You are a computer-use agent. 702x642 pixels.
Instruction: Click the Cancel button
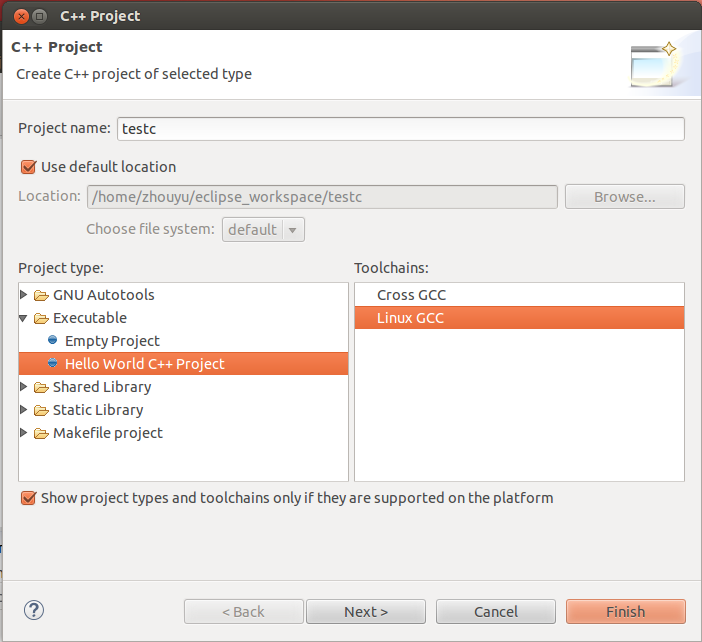tap(496, 611)
